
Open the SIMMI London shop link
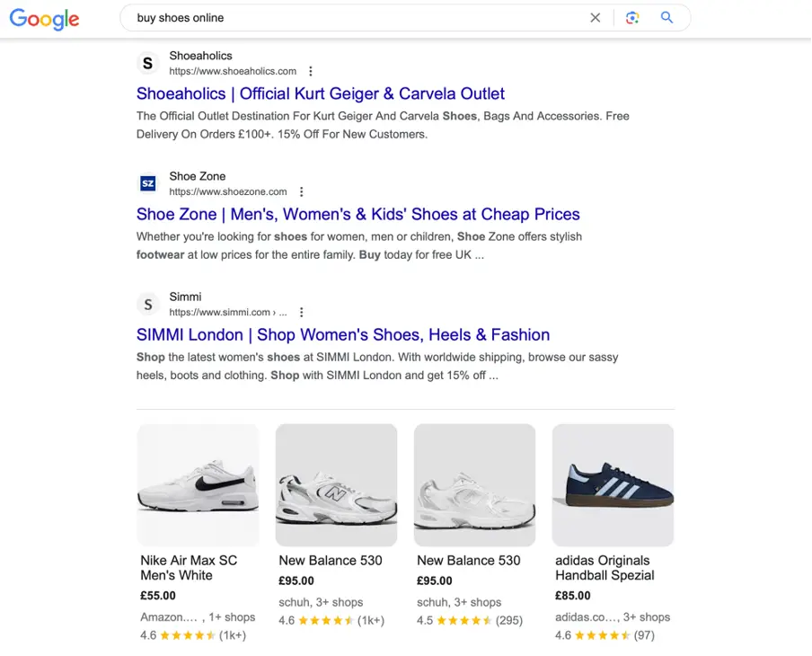pyautogui.click(x=342, y=334)
